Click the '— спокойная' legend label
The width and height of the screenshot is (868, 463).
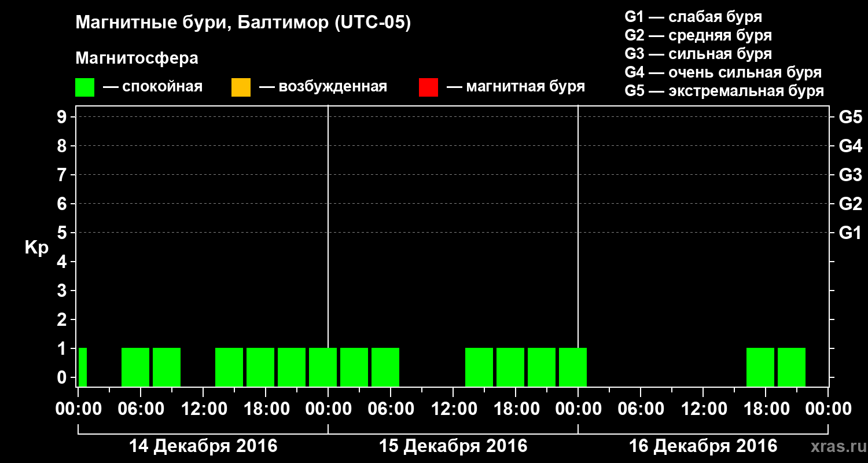tap(153, 87)
